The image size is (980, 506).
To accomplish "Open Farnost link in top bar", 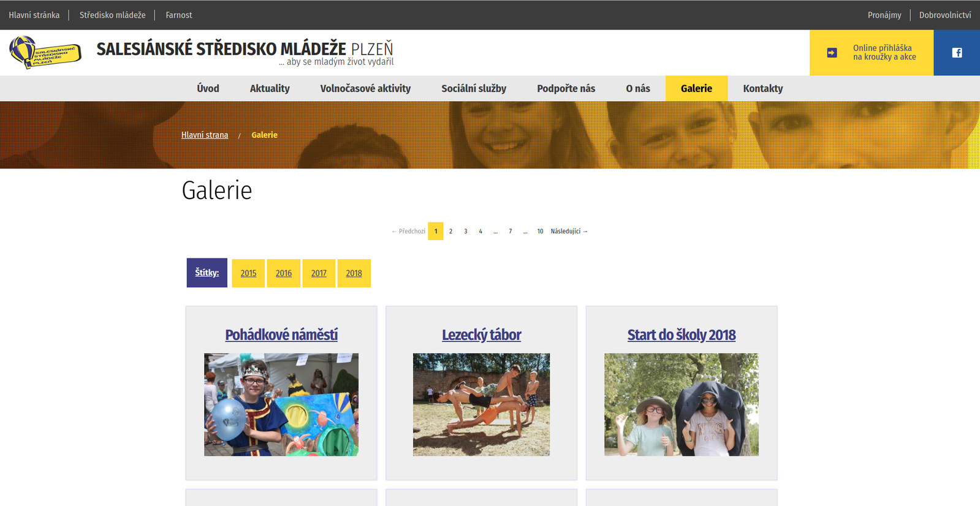I will [x=178, y=15].
